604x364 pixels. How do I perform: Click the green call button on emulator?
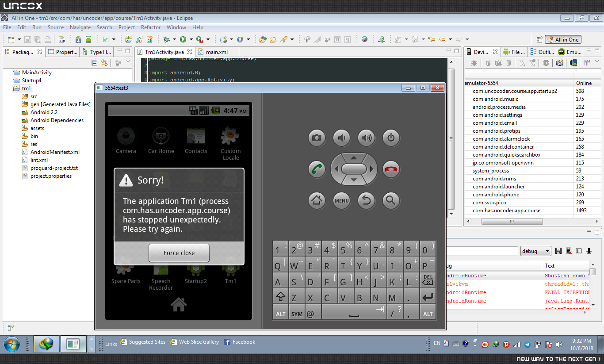pos(317,169)
